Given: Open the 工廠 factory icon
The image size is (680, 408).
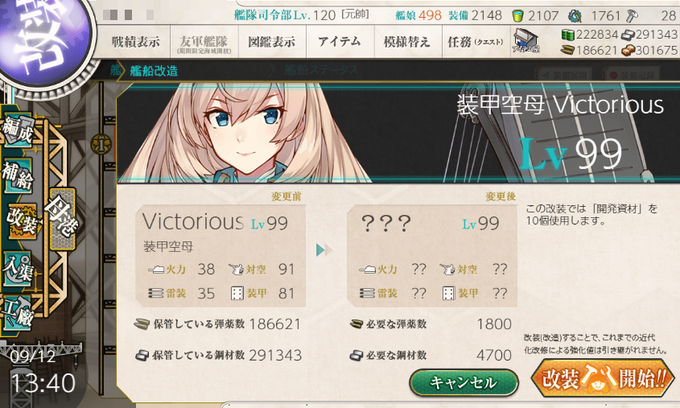Looking at the screenshot, I should [x=17, y=313].
